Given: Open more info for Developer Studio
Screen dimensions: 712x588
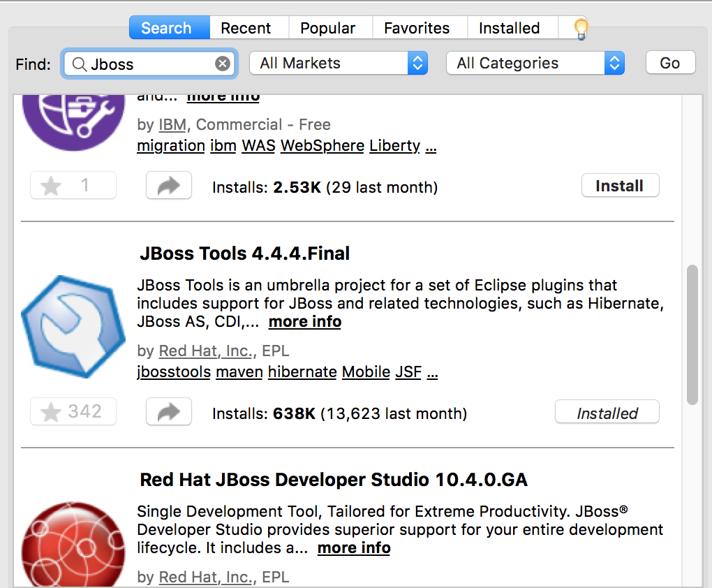Looking at the screenshot, I should tap(354, 548).
